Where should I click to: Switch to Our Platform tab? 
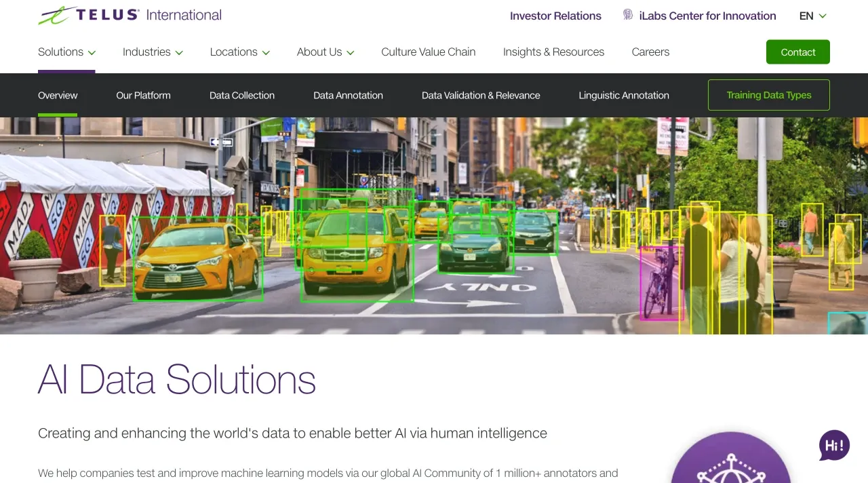point(143,96)
